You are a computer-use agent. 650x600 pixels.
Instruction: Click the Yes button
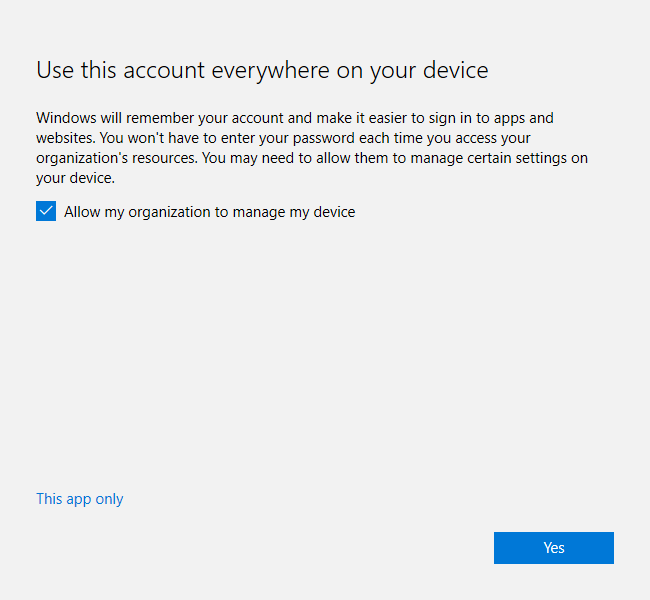pyautogui.click(x=553, y=548)
